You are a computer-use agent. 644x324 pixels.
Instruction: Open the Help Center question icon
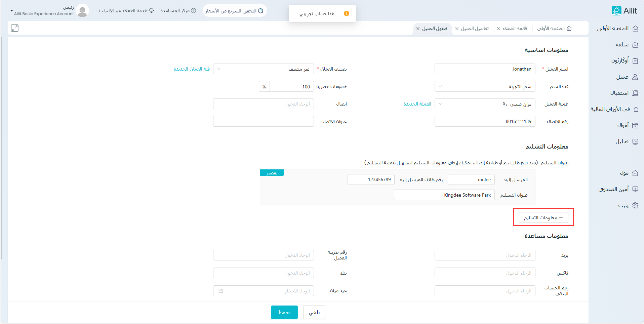(x=194, y=11)
